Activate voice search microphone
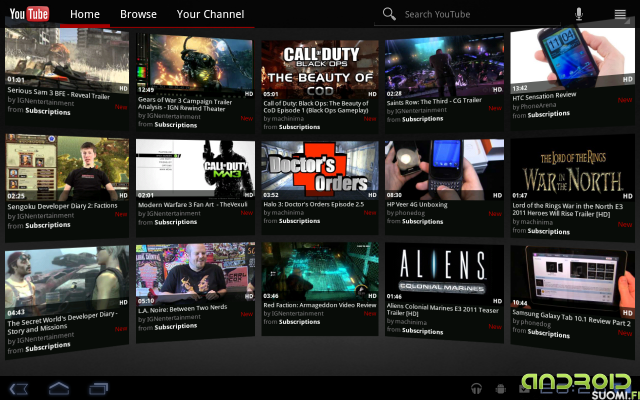Screen dimensions: 640x400 coord(578,14)
